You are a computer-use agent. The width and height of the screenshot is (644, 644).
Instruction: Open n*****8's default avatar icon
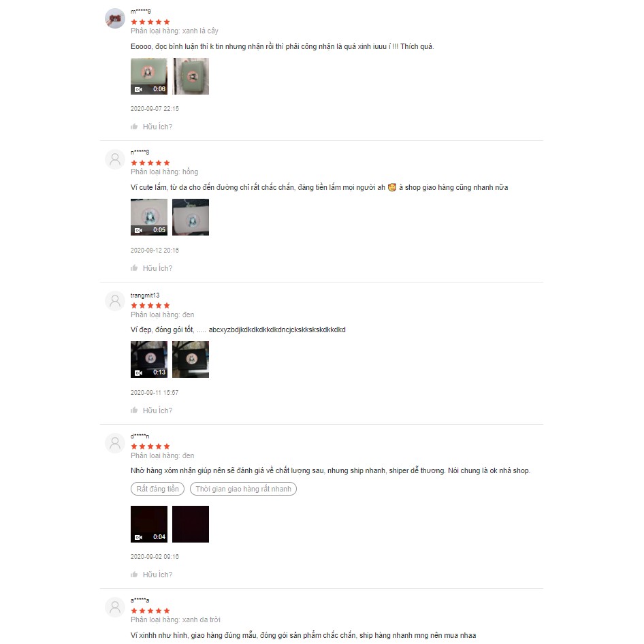pos(115,159)
